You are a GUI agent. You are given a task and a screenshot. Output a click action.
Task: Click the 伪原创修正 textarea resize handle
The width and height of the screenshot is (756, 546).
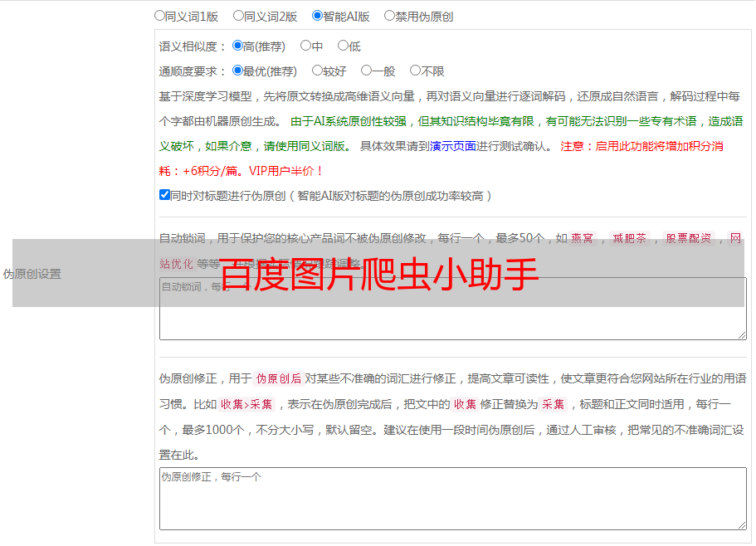[x=742, y=524]
